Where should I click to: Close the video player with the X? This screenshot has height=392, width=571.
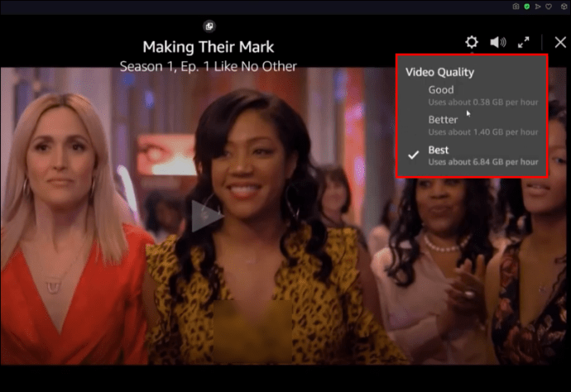(560, 42)
